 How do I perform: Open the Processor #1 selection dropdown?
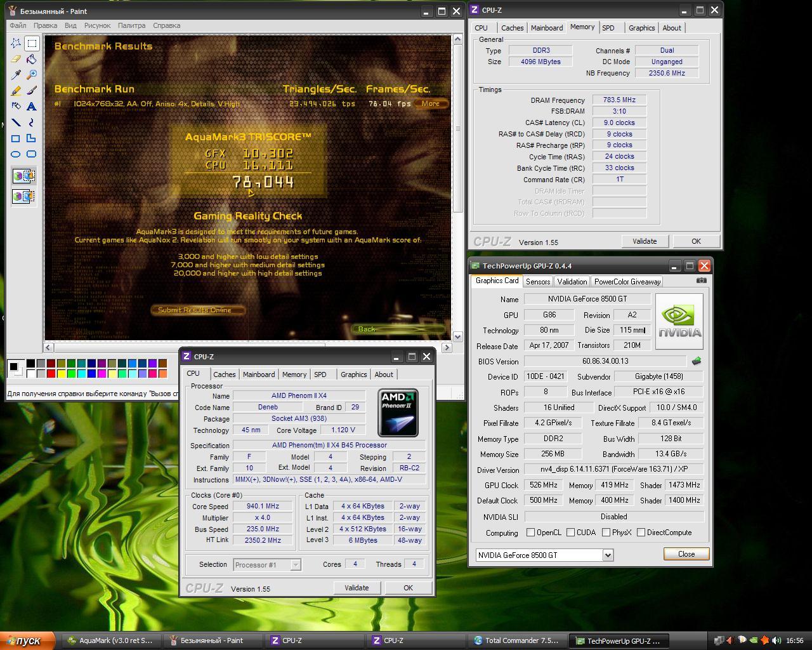pyautogui.click(x=295, y=565)
